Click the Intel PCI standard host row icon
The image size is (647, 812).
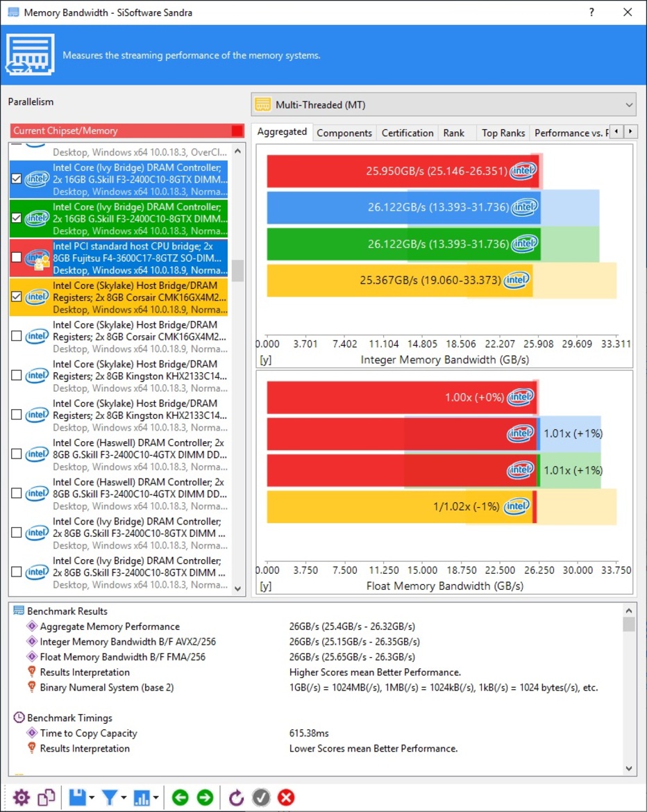coord(37,258)
